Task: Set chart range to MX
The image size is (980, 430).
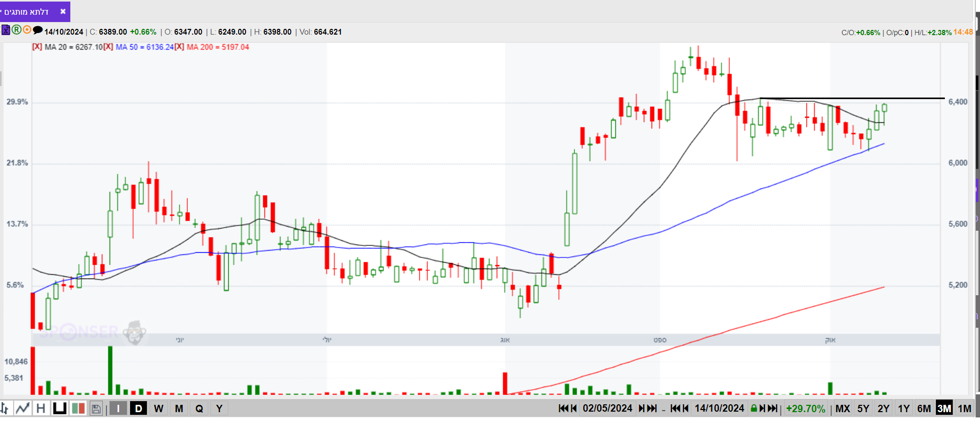Action: 843,408
